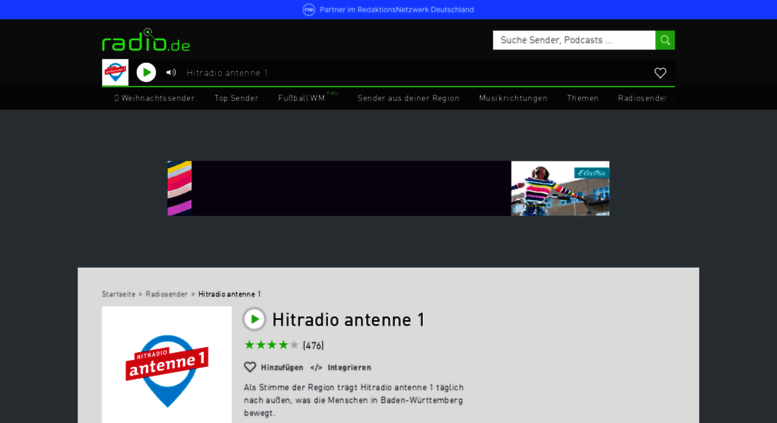Click the (476) ratings count
The image size is (777, 423).
coord(313,345)
